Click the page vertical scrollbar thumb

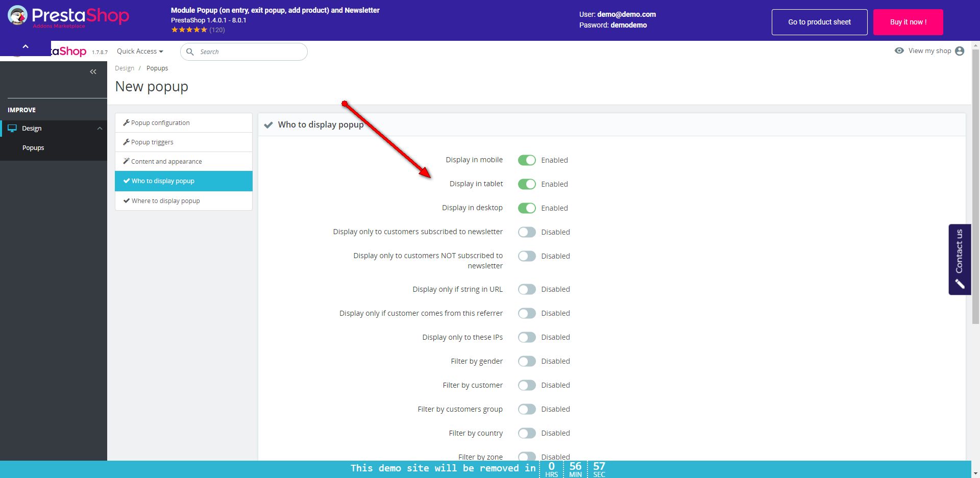pyautogui.click(x=975, y=186)
